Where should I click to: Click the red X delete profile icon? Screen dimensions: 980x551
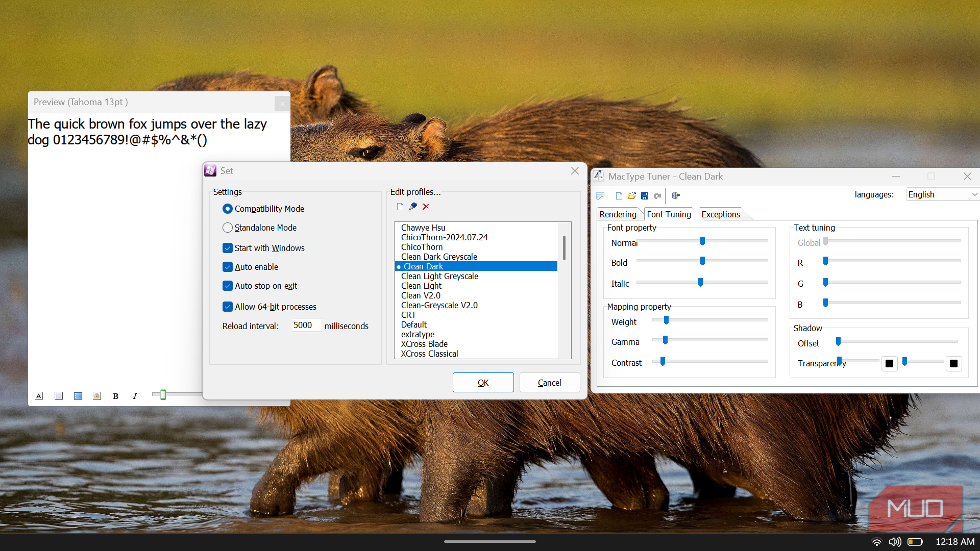tap(426, 207)
